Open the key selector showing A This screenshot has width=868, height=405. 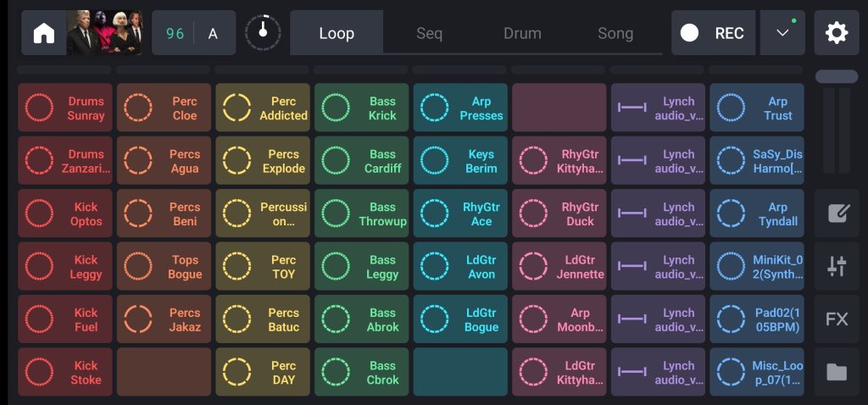213,33
